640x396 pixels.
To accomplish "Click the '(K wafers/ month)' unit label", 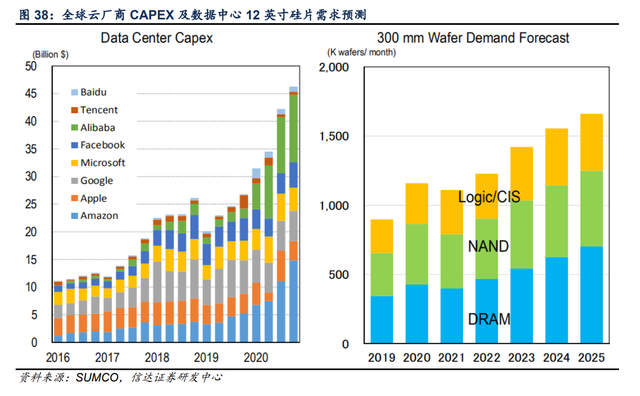I will tap(362, 52).
